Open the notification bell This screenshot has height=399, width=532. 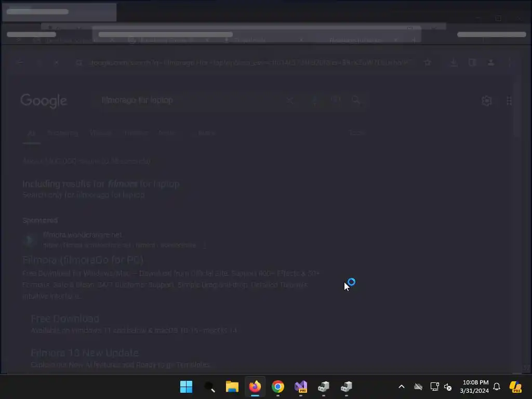pyautogui.click(x=497, y=387)
